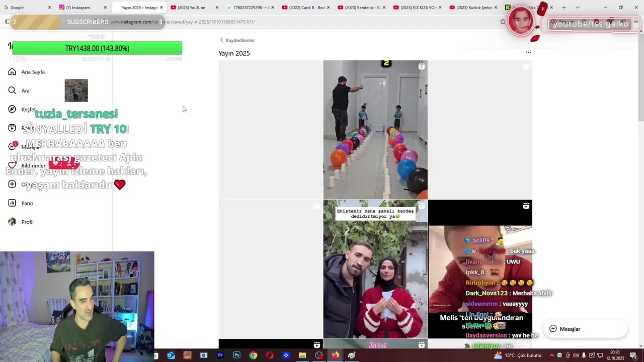Image resolution: width=644 pixels, height=362 pixels.
Task: Open the Mesajlar floating button
Action: click(x=585, y=329)
